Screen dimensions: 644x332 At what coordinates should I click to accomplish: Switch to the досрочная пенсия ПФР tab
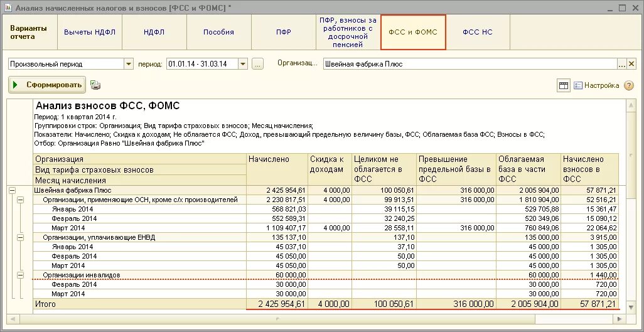(x=348, y=32)
